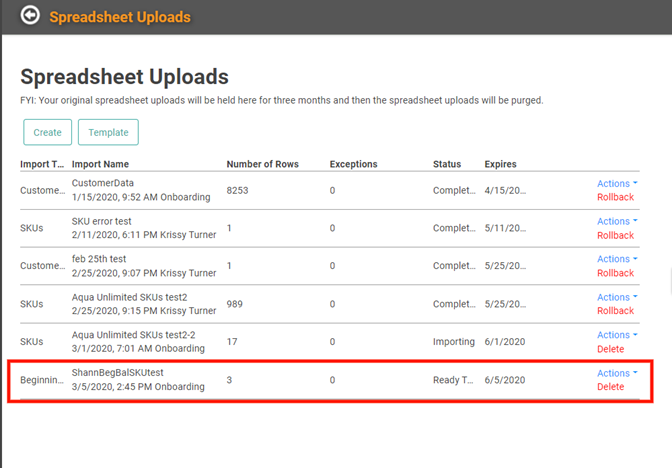Delete the Aqua Unlimited SKUs test2-2 upload
Viewport: 672px width, 468px height.
(610, 349)
